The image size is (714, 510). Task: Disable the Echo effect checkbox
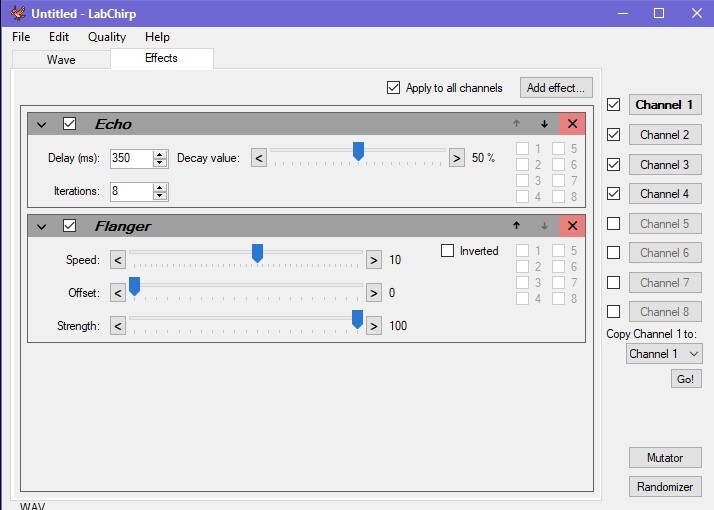click(69, 123)
